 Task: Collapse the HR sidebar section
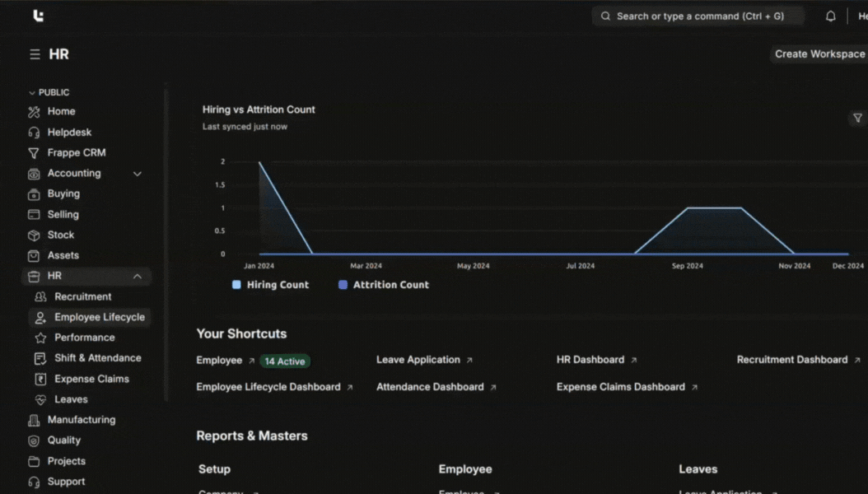[138, 277]
